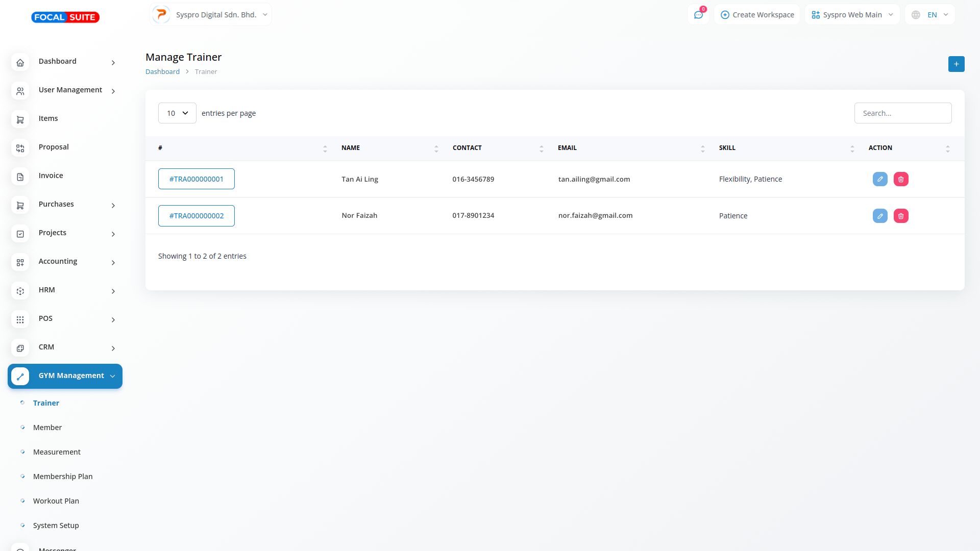Click the Invoice document icon in sidebar
The height and width of the screenshot is (551, 980).
[x=20, y=177]
